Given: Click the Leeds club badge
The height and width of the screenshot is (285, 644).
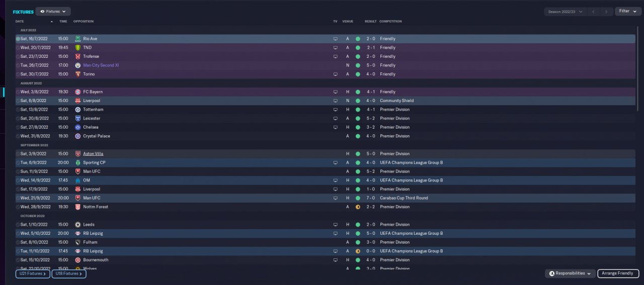Looking at the screenshot, I should pos(77,225).
